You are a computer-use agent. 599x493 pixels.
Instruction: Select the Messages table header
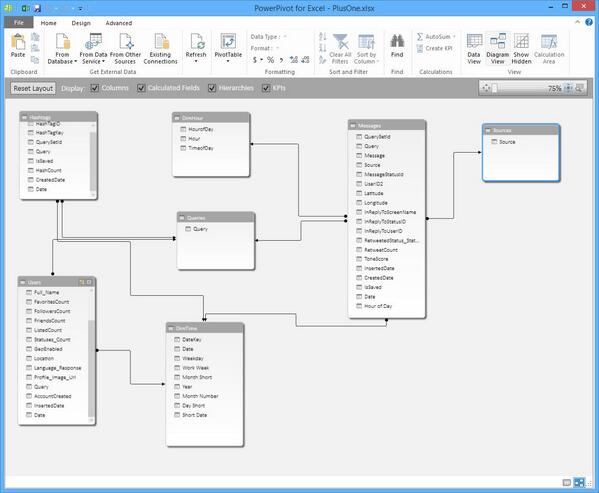[x=387, y=125]
